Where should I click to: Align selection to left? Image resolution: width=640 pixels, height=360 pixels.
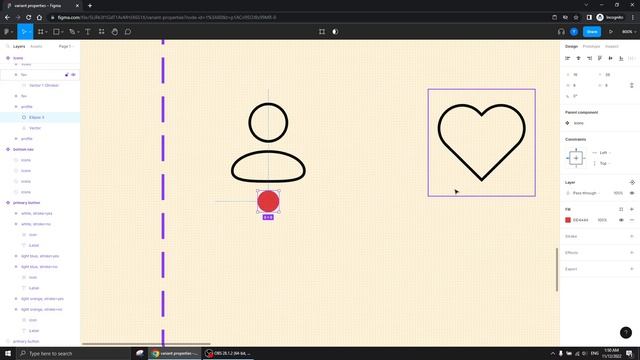pos(568,58)
